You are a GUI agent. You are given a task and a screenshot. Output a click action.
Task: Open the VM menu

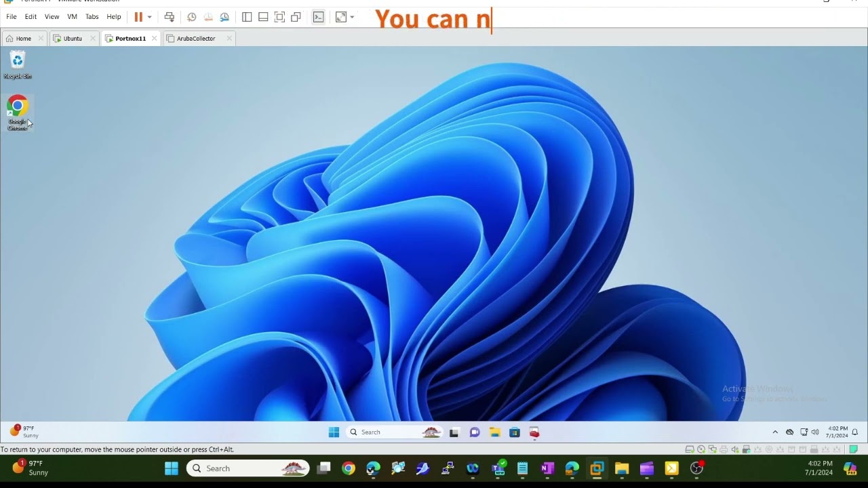click(x=72, y=17)
